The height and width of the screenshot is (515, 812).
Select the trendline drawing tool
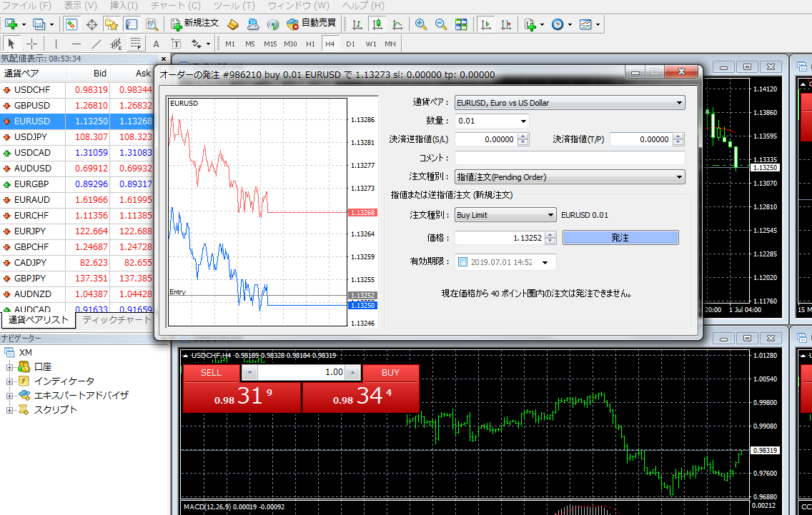click(96, 44)
